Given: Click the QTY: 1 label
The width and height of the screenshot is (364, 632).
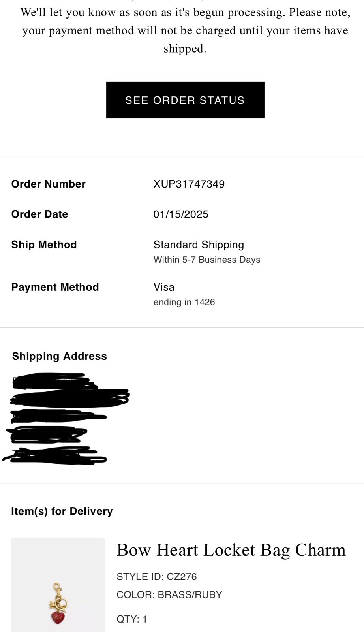Looking at the screenshot, I should point(132,619).
